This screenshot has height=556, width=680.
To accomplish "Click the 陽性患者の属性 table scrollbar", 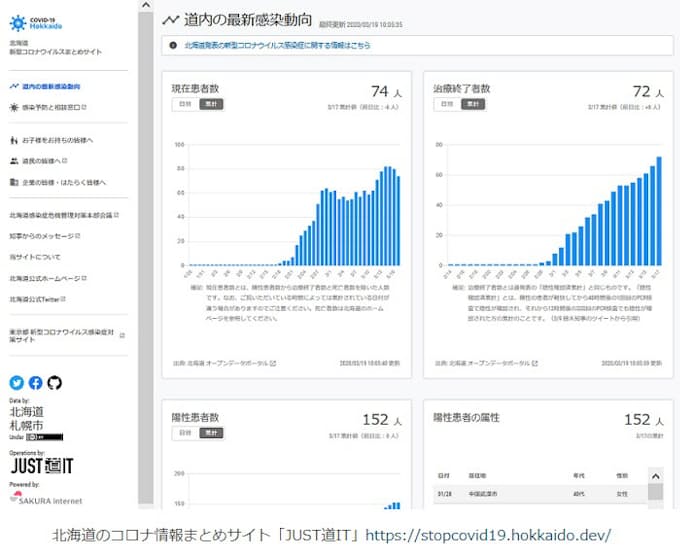I will [x=655, y=490].
